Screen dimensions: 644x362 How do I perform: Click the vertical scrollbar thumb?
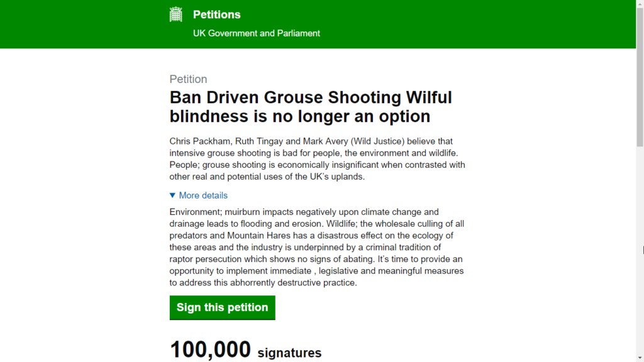[x=640, y=75]
